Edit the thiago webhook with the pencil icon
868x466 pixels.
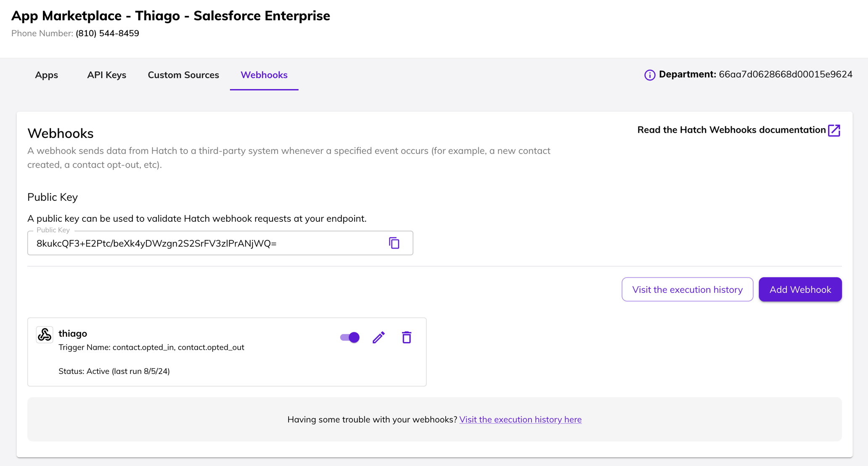click(x=378, y=337)
